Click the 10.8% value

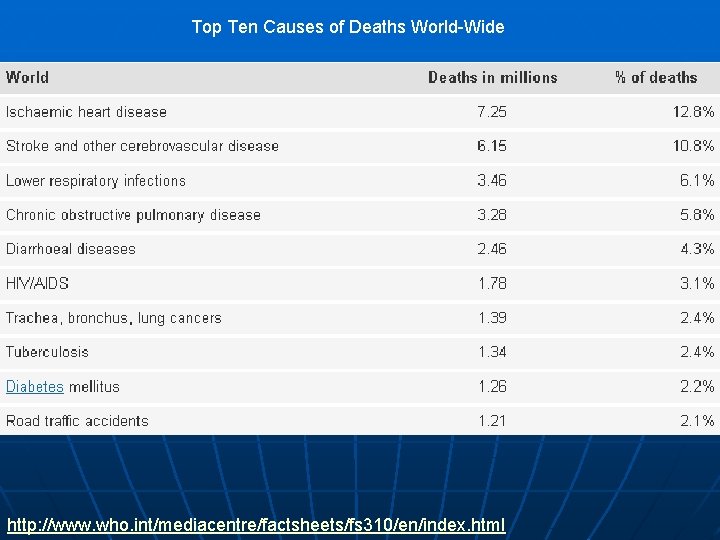[x=693, y=146]
